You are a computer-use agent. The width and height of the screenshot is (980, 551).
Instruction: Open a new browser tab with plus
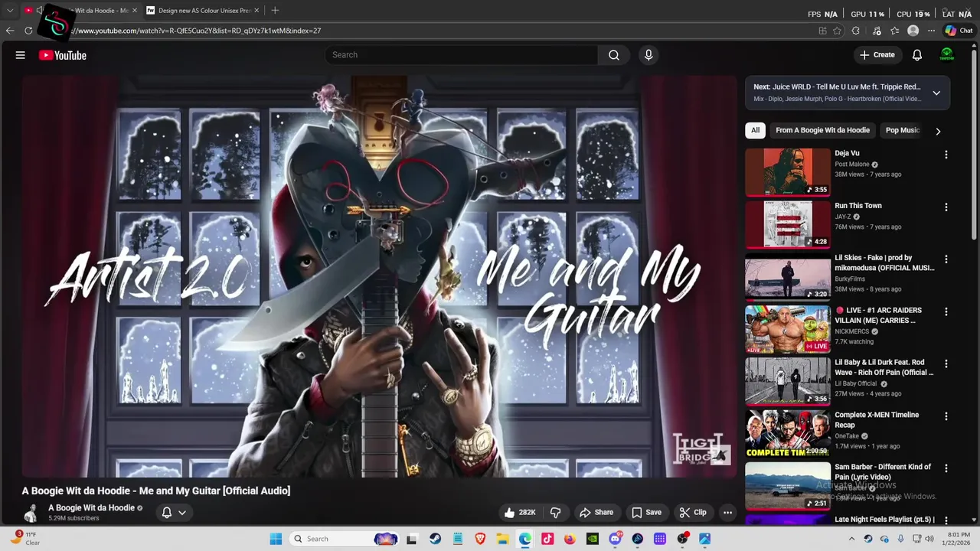275,11
